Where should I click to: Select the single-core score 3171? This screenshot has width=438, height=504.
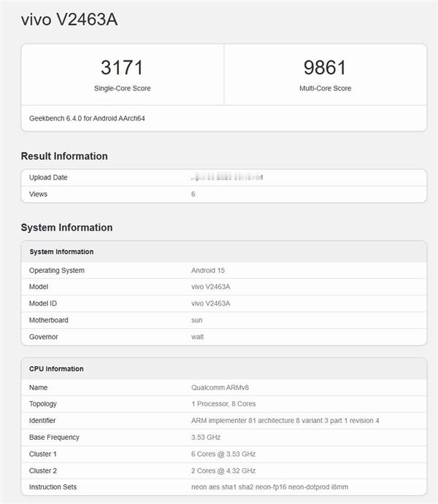[122, 68]
